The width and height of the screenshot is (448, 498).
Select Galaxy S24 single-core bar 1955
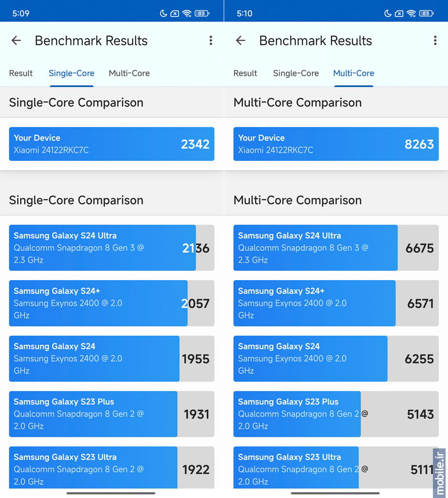[x=112, y=358]
